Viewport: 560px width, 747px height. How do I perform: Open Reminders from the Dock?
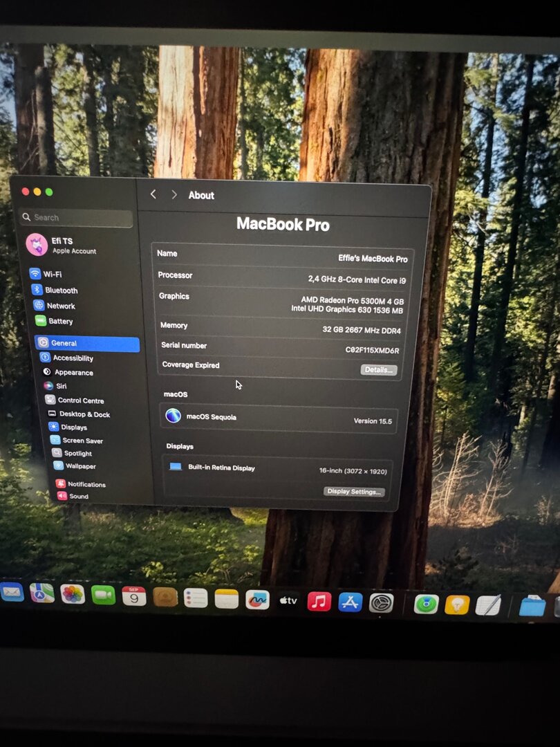[196, 598]
